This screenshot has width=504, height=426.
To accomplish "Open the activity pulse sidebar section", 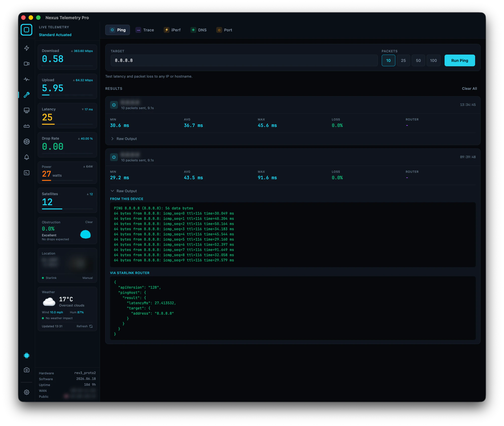I will 26,79.
